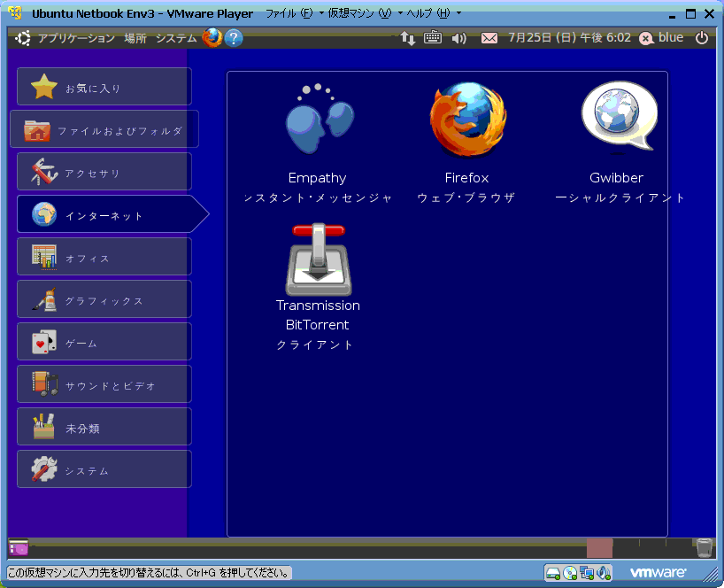Start the Gwibber social client
The width and height of the screenshot is (724, 588).
pos(618,143)
